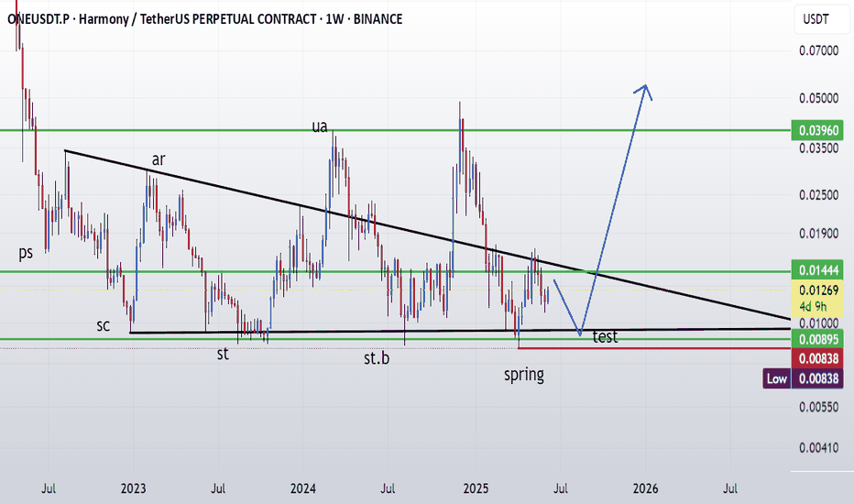854x504 pixels.
Task: Select the 'ps' text annotation
Action: coord(26,253)
